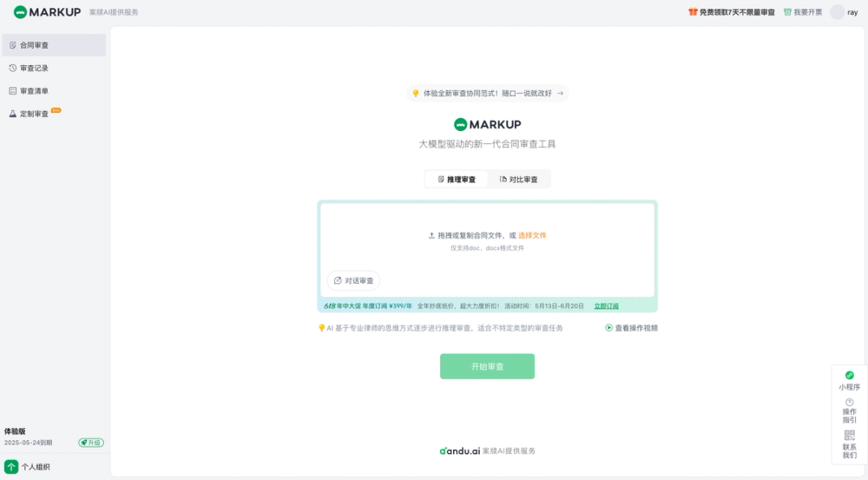Switch to the 对比审查 tab
The width and height of the screenshot is (868, 480).
(x=519, y=180)
